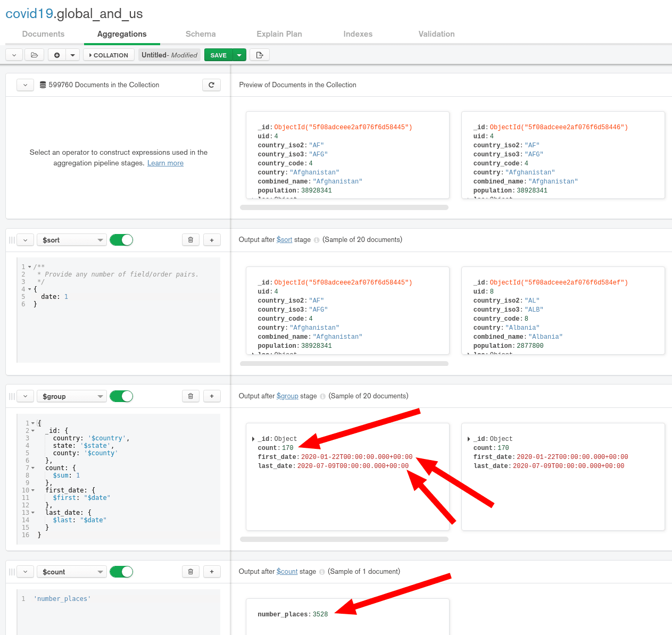Delete the $sort stage
This screenshot has width=672, height=635.
[x=190, y=240]
